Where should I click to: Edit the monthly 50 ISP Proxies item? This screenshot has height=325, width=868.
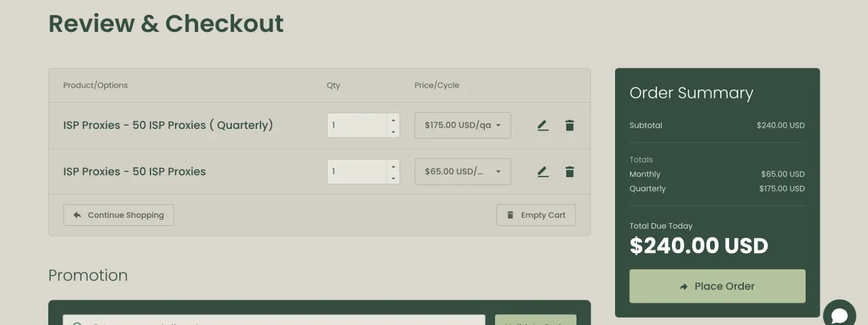(x=542, y=172)
